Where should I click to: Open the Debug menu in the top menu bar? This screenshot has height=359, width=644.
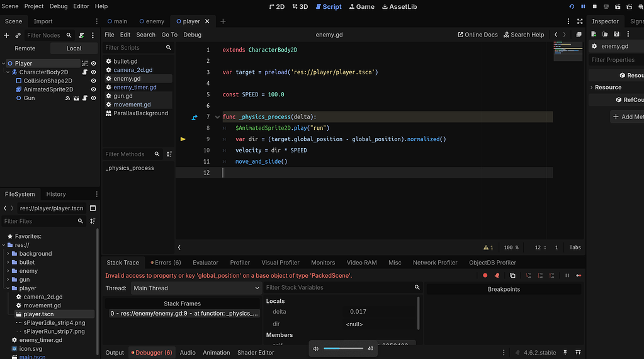pos(59,6)
